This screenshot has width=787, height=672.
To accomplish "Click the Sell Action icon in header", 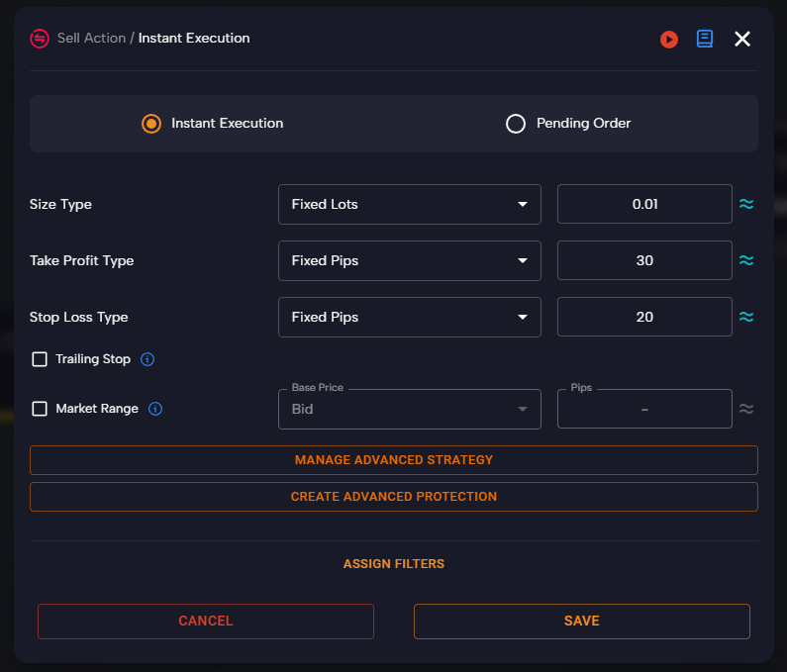I will 40,39.
